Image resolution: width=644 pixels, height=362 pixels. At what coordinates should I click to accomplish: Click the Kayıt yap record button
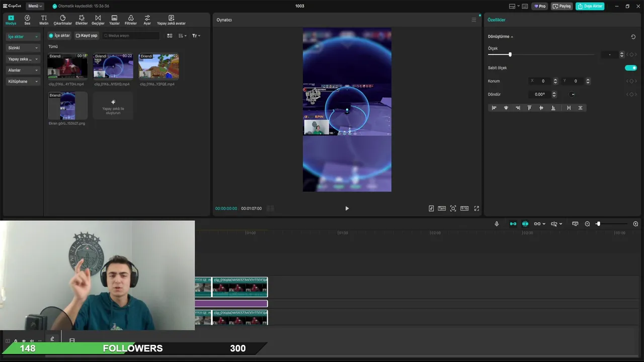[87, 36]
